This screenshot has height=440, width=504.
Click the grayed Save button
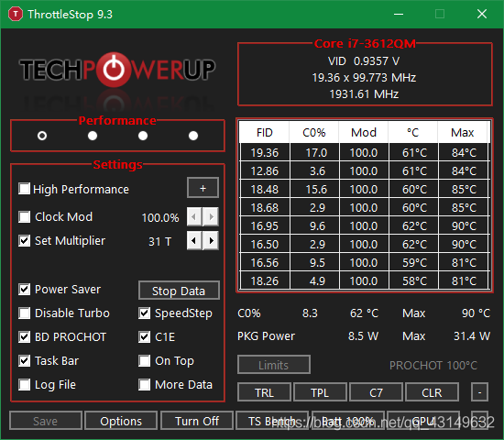46,421
